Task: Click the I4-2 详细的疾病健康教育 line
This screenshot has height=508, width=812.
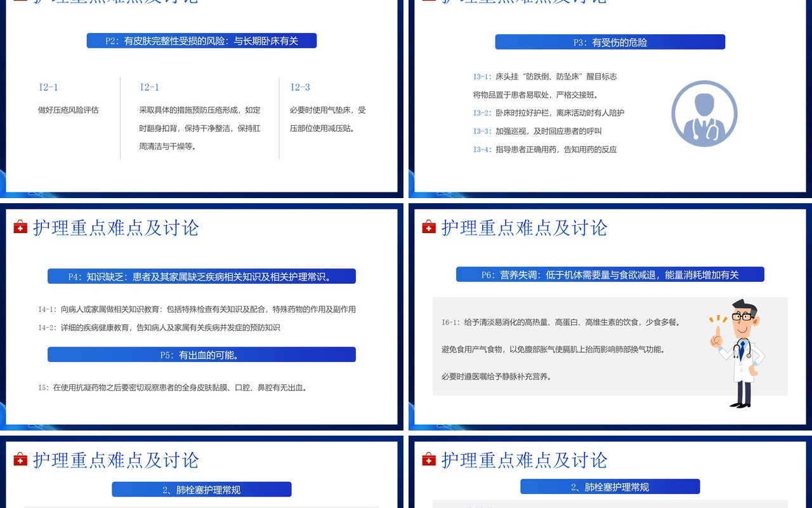Action: tap(159, 328)
